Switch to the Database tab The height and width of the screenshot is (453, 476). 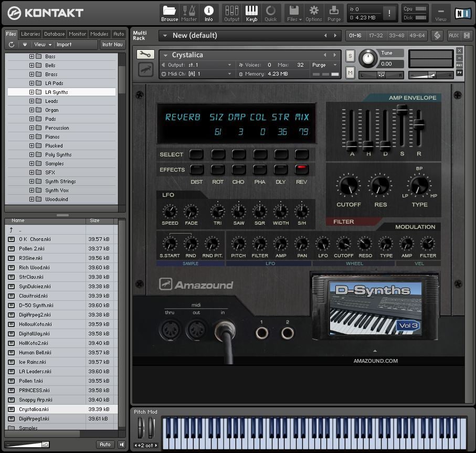(55, 34)
